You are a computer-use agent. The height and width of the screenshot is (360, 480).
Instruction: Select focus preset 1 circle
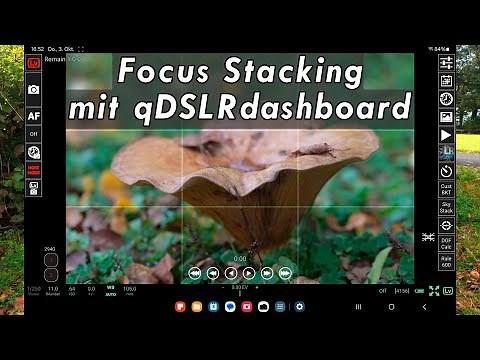point(51,260)
